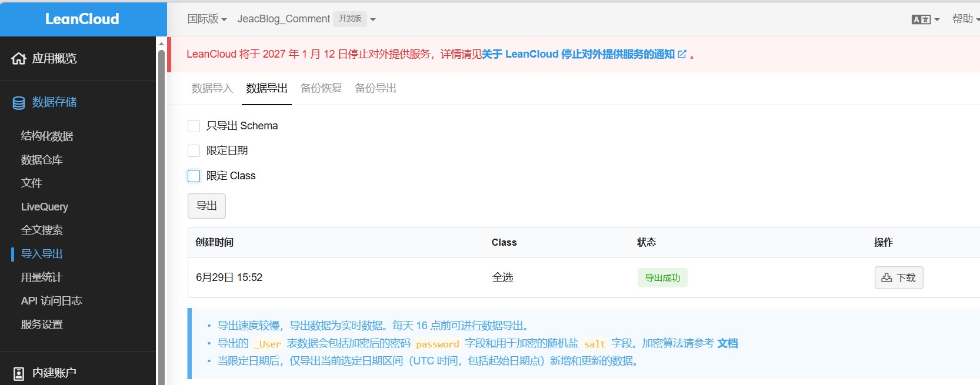Enable the 限定日期 checkbox
980x385 pixels.
(x=194, y=150)
